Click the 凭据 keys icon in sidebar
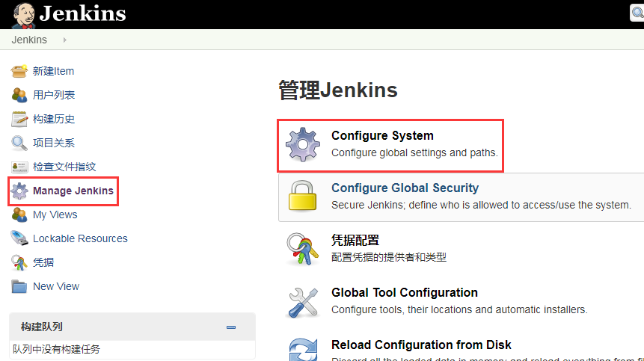 click(19, 262)
